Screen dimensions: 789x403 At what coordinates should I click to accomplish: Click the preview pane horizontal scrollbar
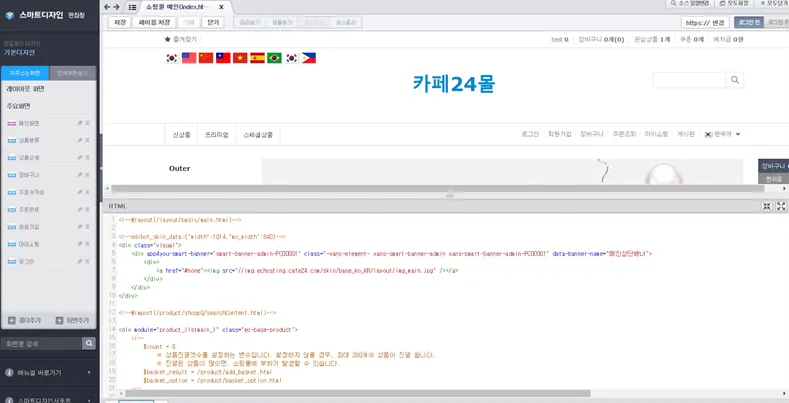tap(438, 189)
